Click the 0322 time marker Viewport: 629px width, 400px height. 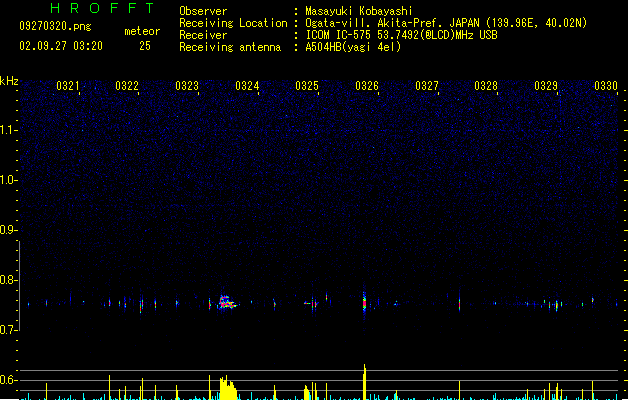pos(127,86)
